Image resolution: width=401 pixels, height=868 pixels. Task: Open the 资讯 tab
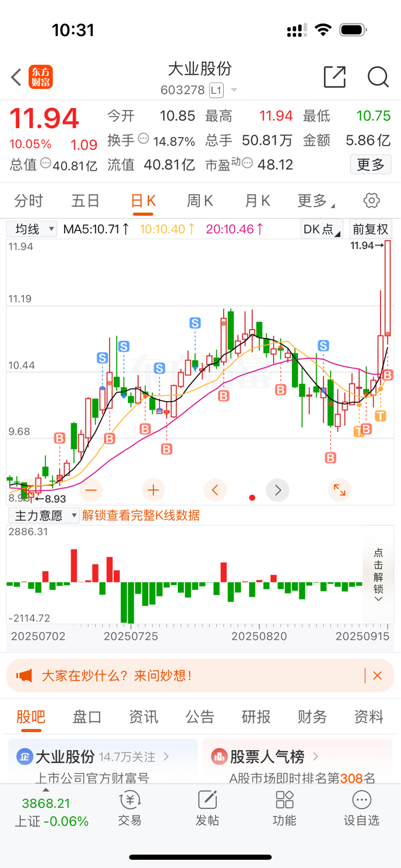click(x=143, y=717)
